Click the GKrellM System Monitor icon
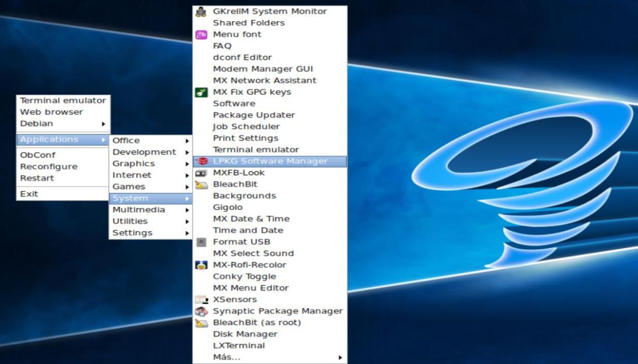 point(201,11)
